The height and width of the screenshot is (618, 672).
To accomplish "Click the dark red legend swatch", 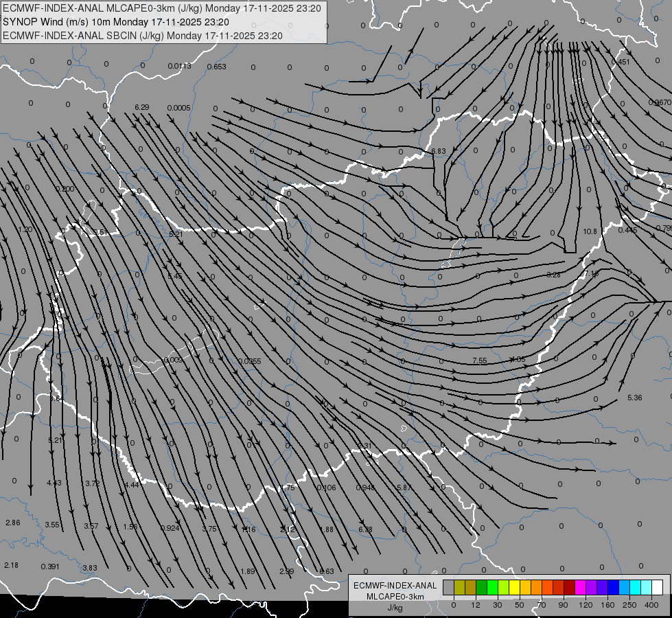I will [x=570, y=587].
